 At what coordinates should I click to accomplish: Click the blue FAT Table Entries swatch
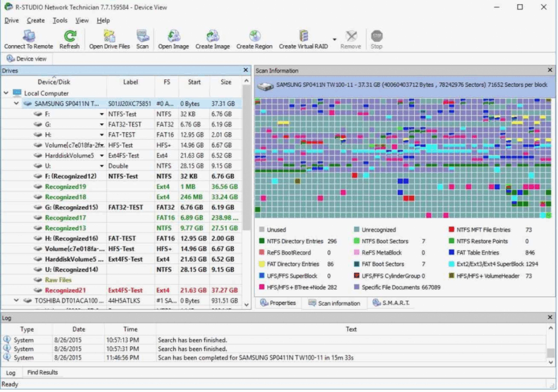click(452, 253)
